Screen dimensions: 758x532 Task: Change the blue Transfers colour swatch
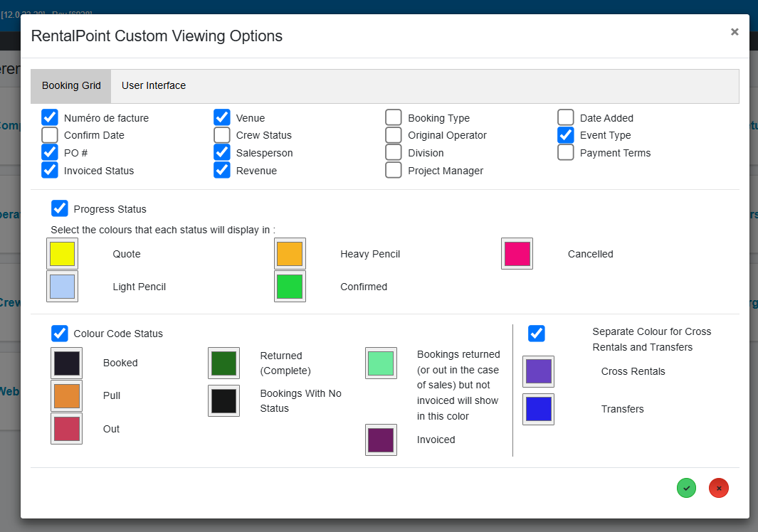[x=539, y=409]
